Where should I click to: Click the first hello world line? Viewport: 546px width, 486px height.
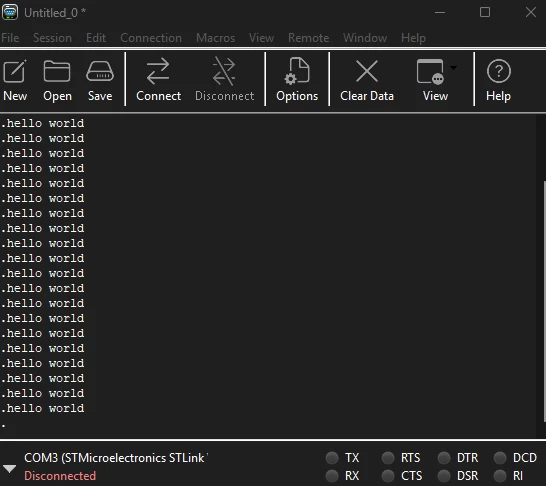coord(42,123)
